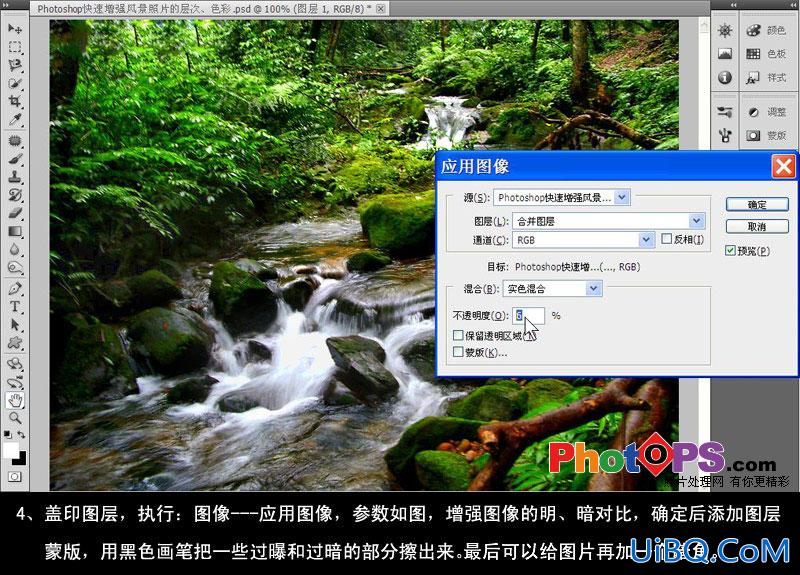Select the Custom Shape tool
The width and height of the screenshot is (800, 575).
[x=14, y=342]
